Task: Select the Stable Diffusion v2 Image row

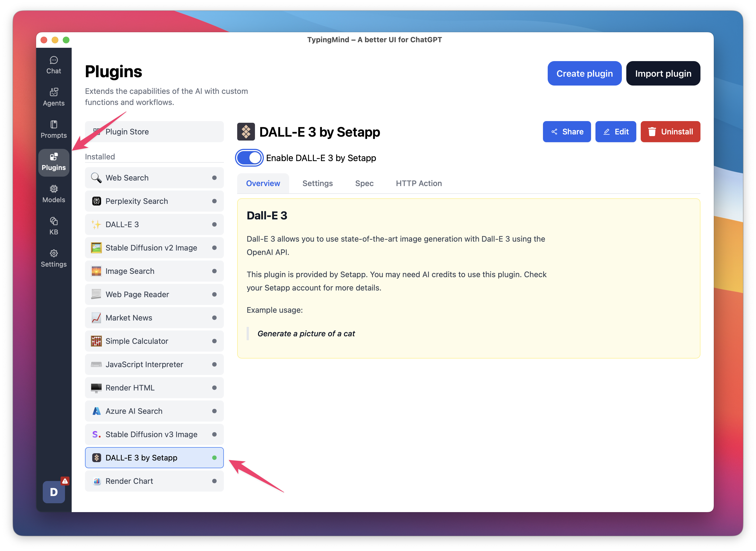Action: [154, 248]
